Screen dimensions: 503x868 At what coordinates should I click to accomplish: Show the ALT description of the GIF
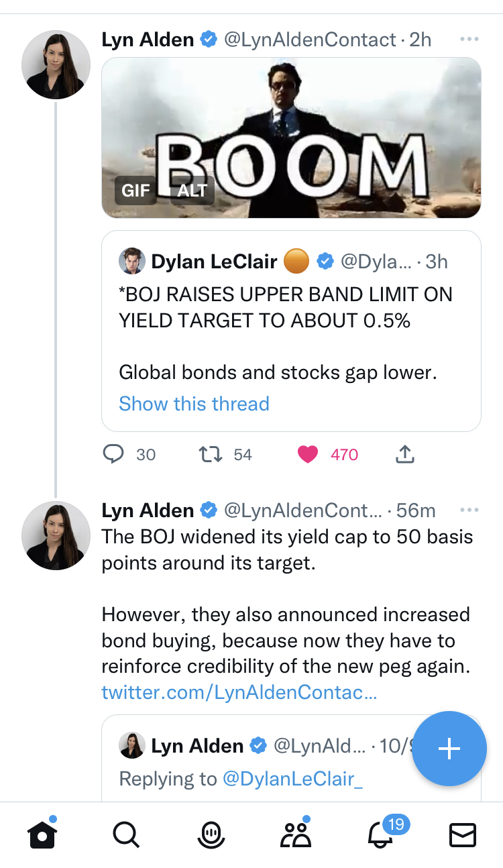click(192, 191)
